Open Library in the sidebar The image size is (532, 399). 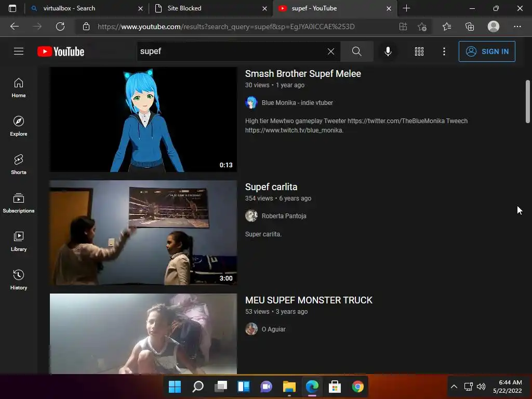tap(19, 241)
